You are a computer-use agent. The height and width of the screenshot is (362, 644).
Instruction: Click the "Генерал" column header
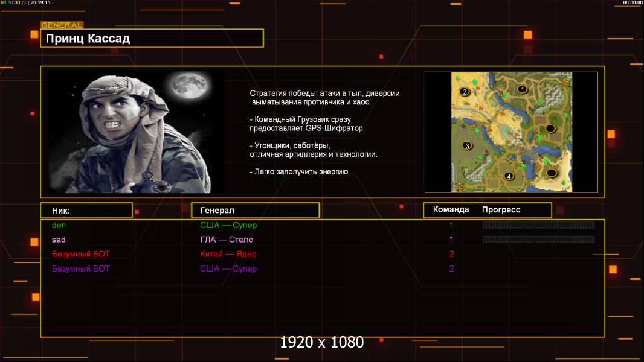tap(255, 211)
